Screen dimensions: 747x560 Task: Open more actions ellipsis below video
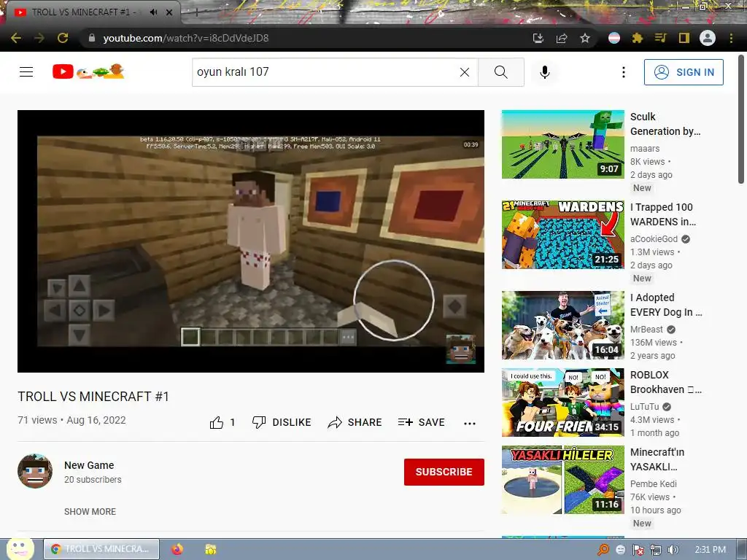tap(470, 424)
